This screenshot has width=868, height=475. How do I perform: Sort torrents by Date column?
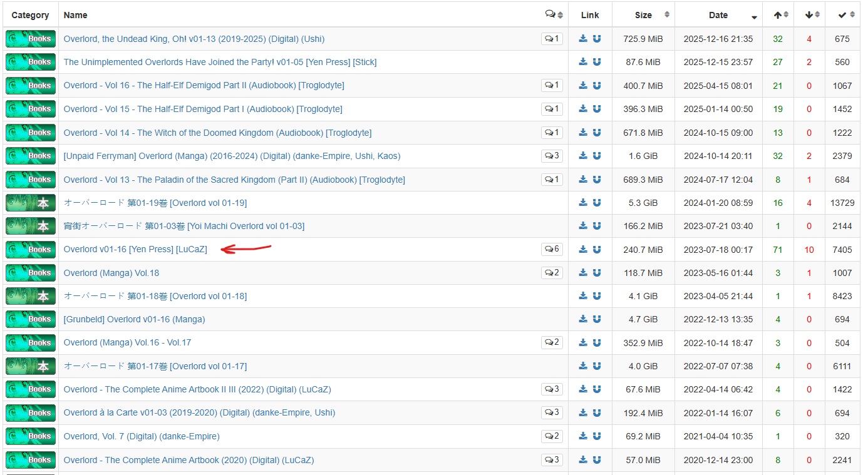tap(718, 15)
